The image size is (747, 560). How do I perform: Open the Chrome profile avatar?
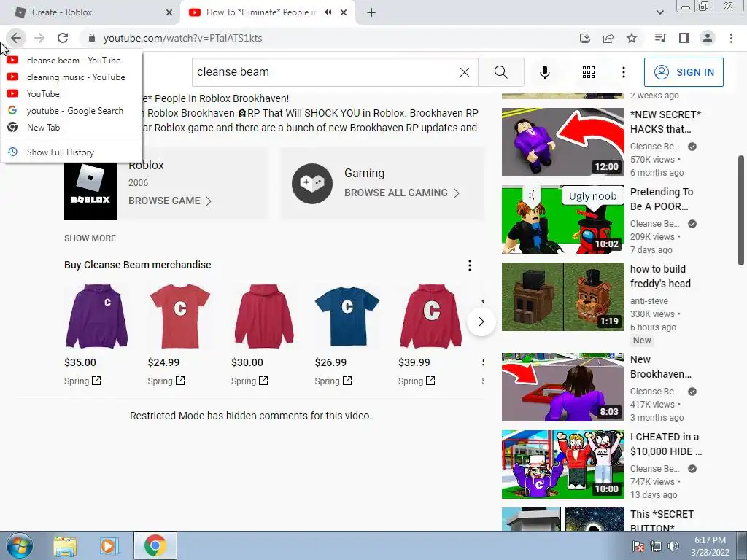click(x=708, y=38)
